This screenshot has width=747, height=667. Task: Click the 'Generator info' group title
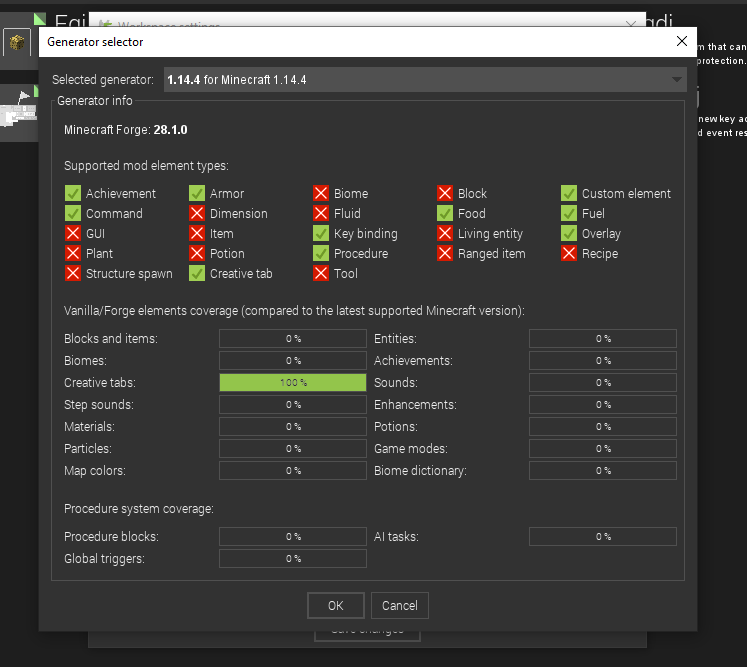pos(94,101)
